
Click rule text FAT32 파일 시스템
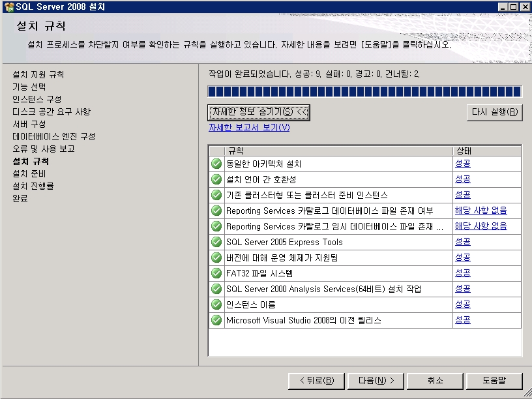pyautogui.click(x=259, y=273)
